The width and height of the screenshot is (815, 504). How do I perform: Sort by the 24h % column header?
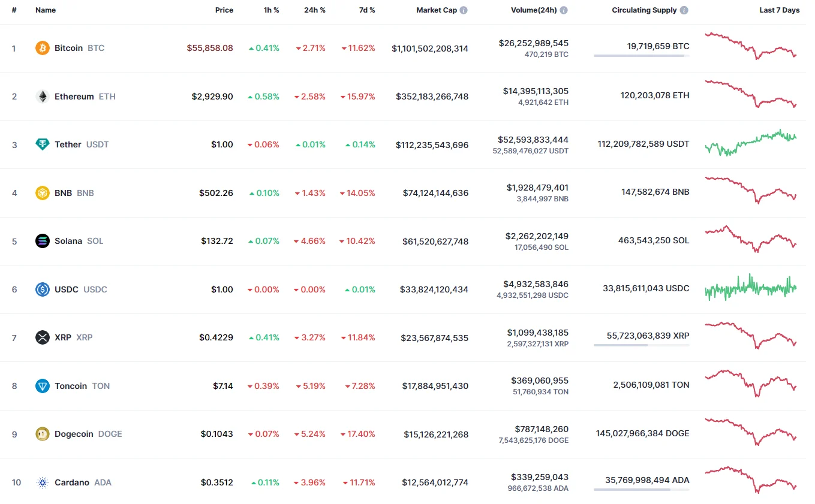(x=314, y=10)
